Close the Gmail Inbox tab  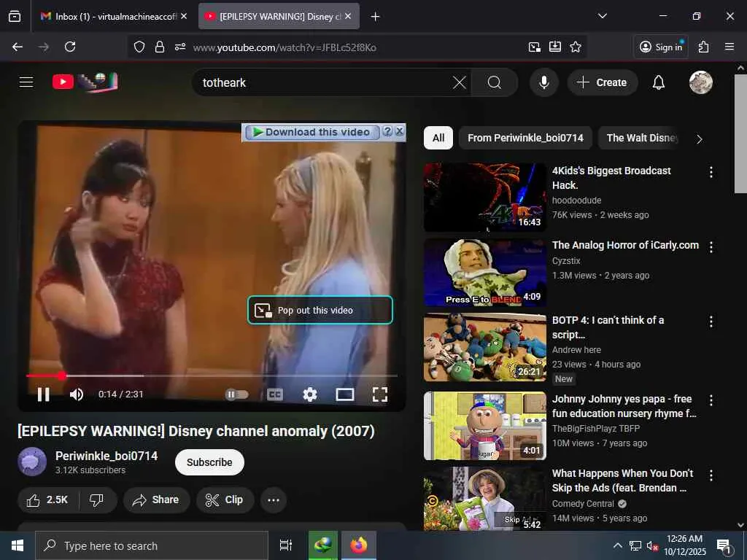pyautogui.click(x=184, y=16)
